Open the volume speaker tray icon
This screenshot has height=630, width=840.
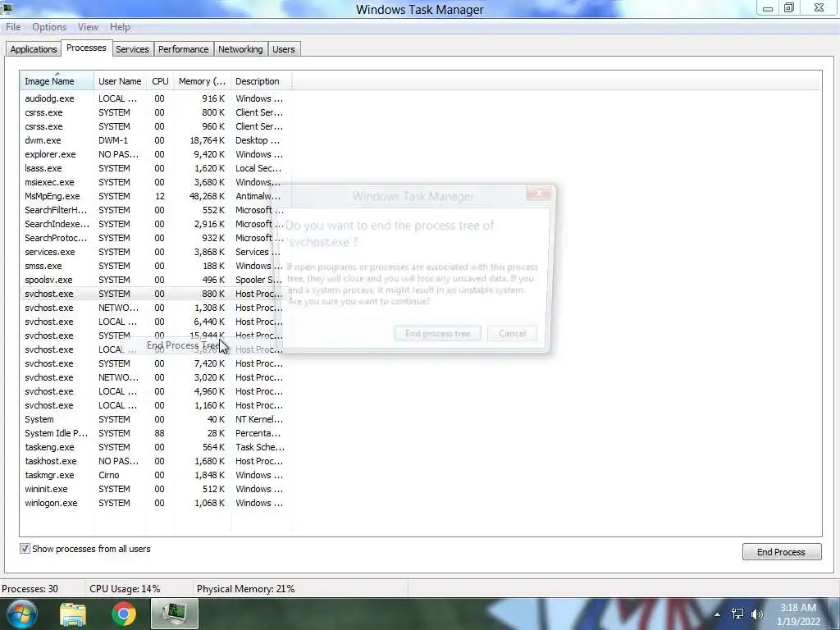(x=757, y=614)
